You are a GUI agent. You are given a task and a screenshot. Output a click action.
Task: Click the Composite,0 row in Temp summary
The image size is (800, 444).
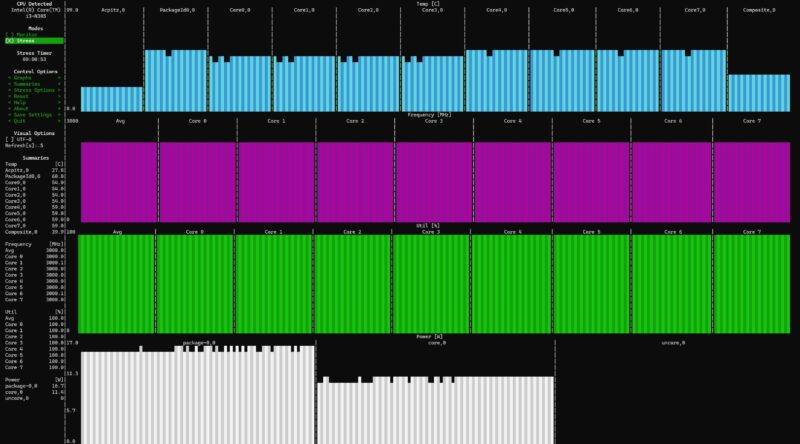[34, 232]
